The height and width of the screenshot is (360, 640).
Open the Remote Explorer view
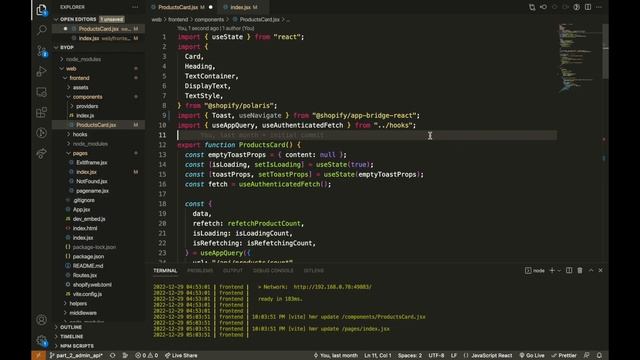(x=41, y=92)
